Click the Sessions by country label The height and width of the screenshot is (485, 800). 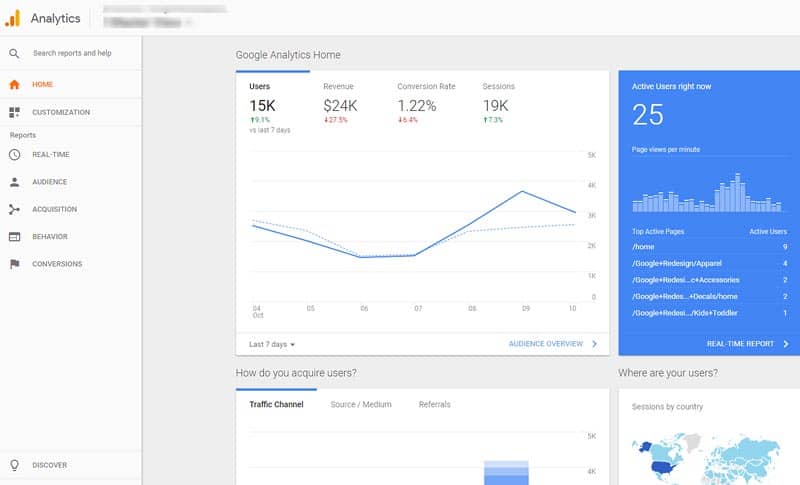click(x=667, y=407)
